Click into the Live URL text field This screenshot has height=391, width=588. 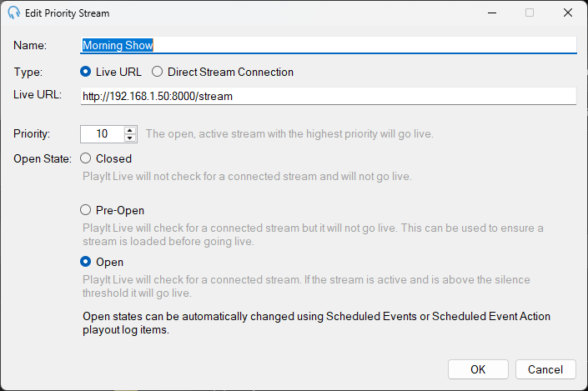pos(329,97)
